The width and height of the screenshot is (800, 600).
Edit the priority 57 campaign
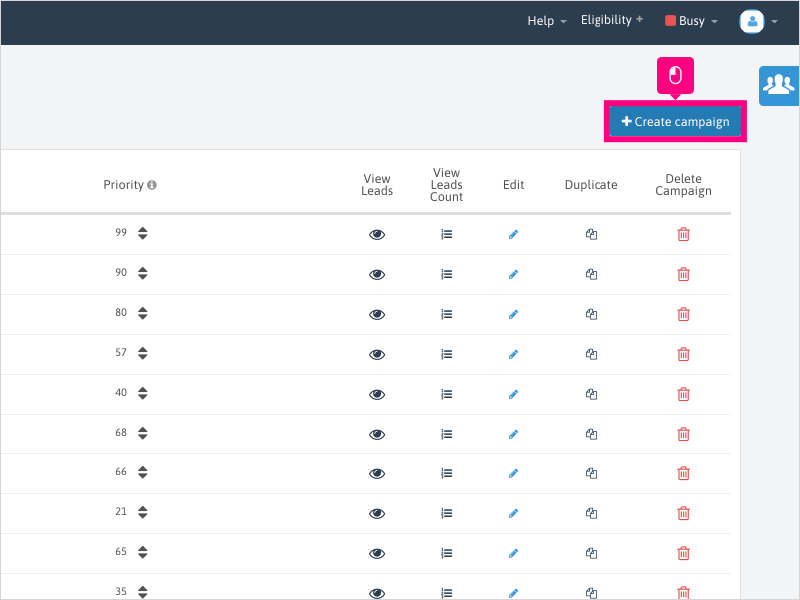[x=513, y=354]
